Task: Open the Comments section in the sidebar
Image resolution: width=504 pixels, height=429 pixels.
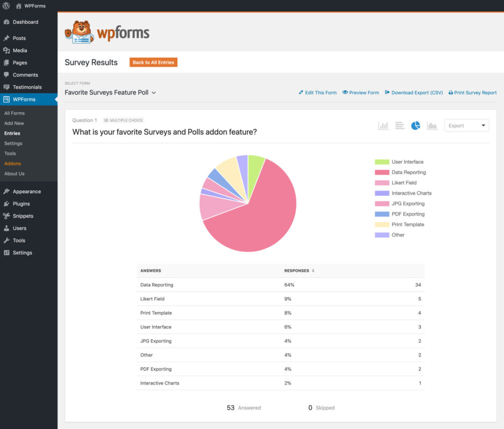Action: (26, 75)
